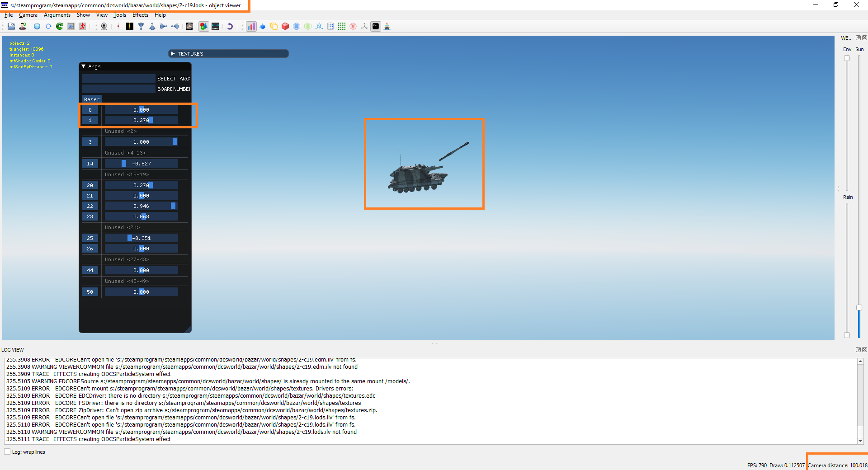Open the Show menu
The image size is (868, 470).
[x=83, y=15]
